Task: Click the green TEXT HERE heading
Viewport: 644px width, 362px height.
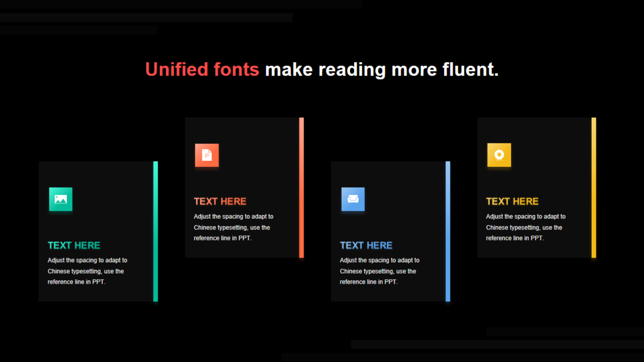Action: (x=74, y=245)
